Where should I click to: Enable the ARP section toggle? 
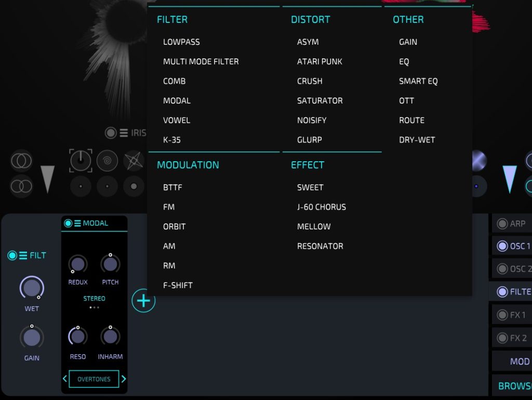(x=502, y=224)
